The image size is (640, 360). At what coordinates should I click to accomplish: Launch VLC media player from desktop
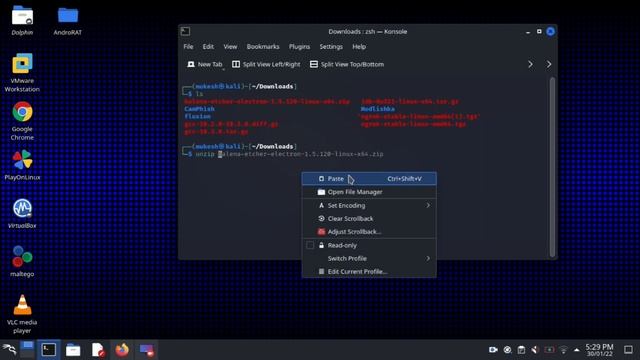[x=22, y=313]
